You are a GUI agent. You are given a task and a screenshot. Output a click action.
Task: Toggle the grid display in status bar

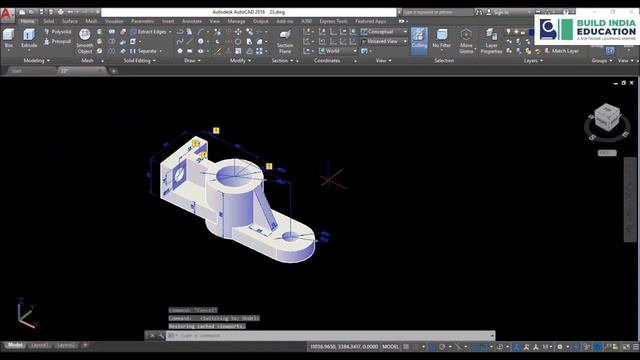[406, 347]
